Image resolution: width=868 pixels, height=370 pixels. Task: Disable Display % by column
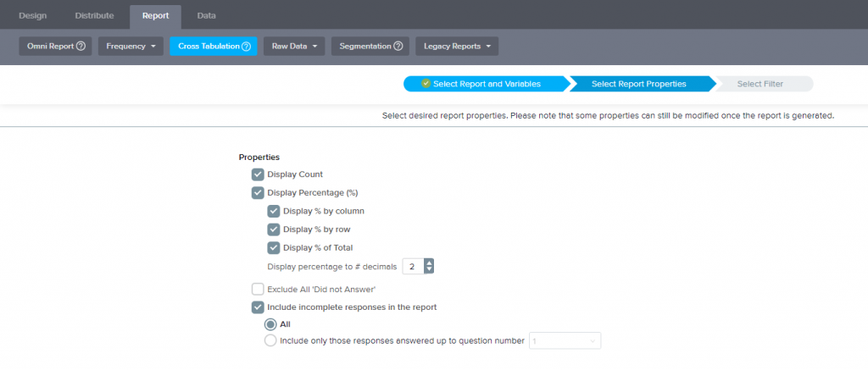274,211
